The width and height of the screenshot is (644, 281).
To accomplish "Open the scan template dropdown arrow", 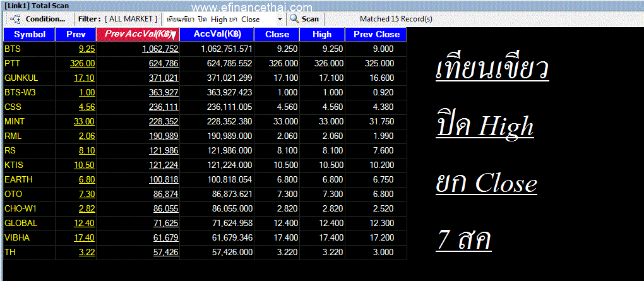I will [280, 20].
